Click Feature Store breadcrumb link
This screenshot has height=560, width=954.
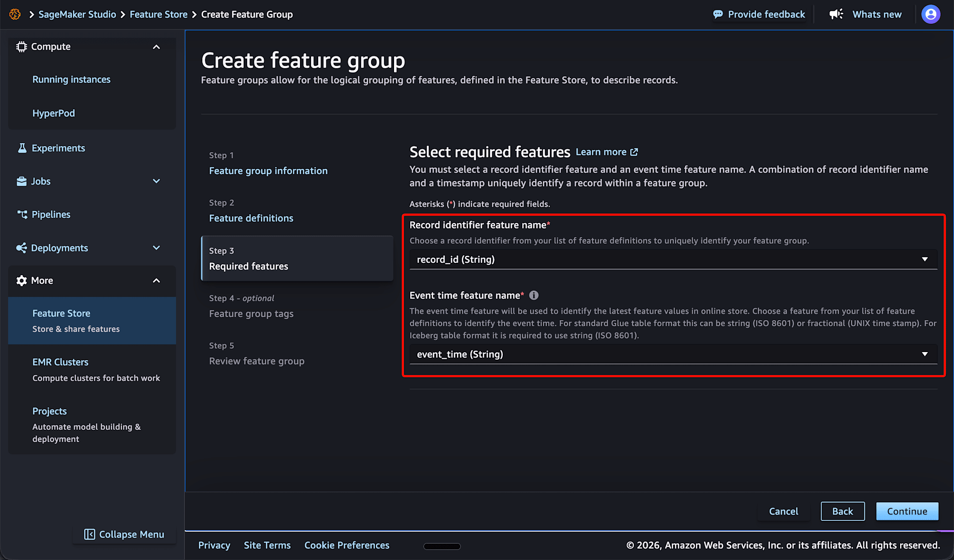pos(158,14)
